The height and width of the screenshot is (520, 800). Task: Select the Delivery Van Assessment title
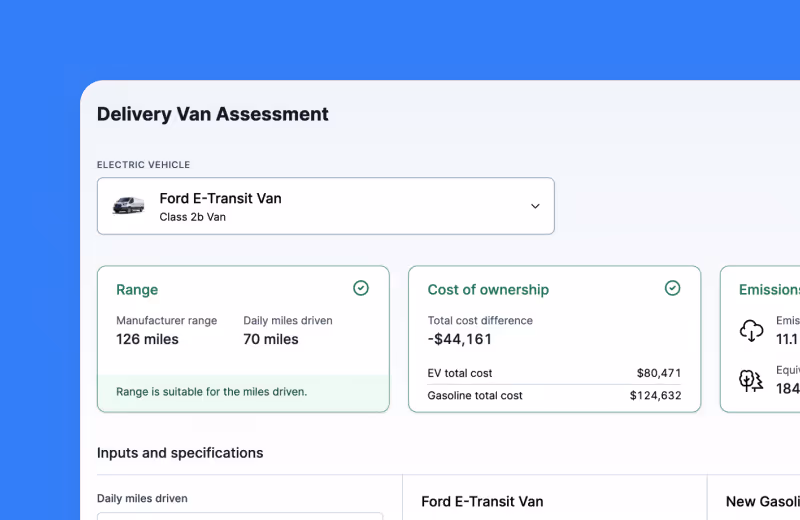[x=213, y=114]
